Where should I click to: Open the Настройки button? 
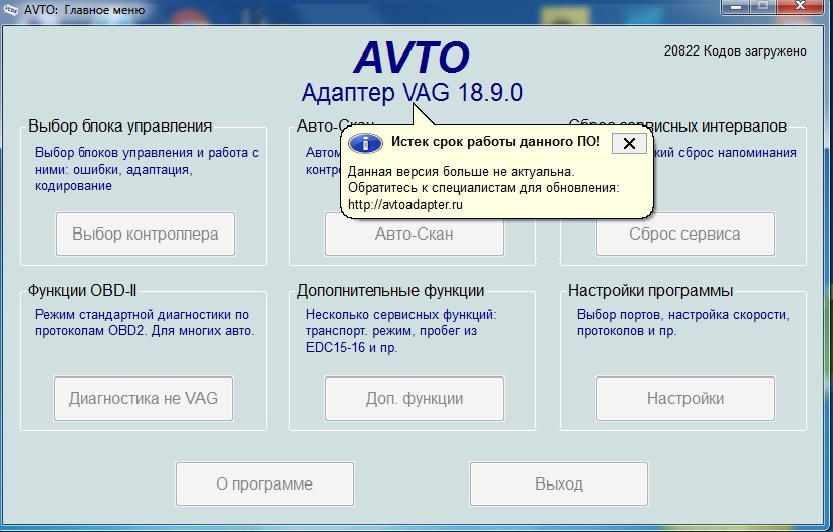point(685,399)
